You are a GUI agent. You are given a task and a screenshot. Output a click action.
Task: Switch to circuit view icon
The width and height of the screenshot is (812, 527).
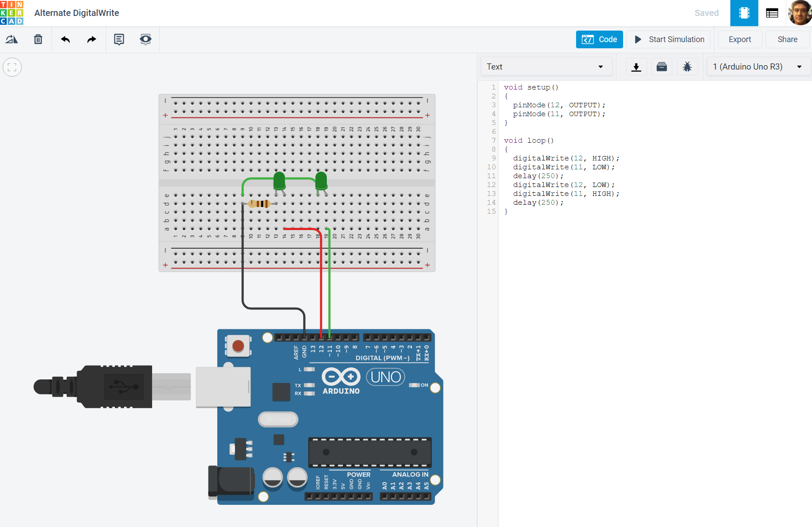[744, 13]
